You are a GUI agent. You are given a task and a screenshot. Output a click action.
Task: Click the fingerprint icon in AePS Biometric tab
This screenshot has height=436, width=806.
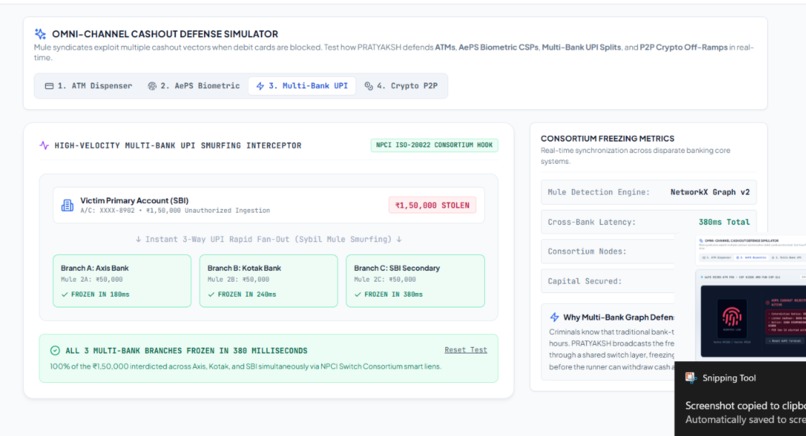point(152,86)
